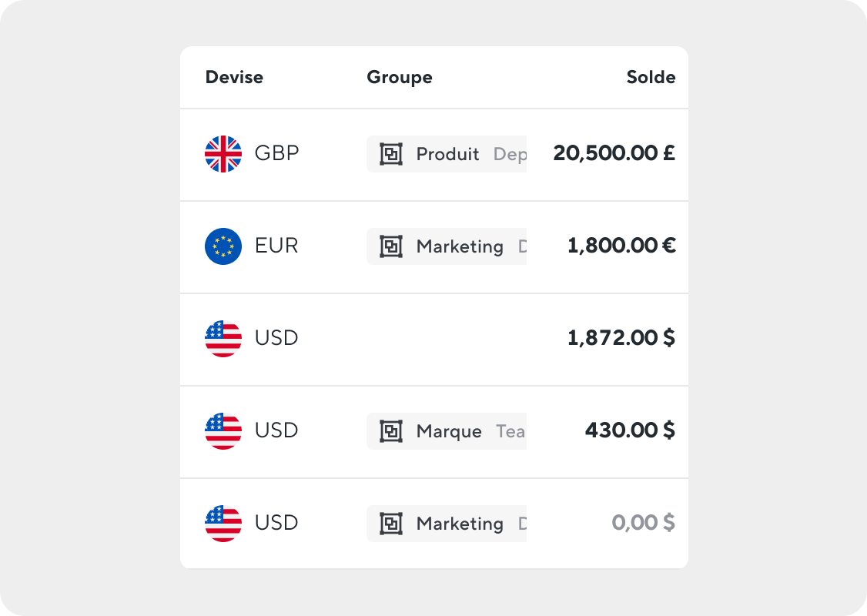This screenshot has height=616, width=867.
Task: Select the 430.00 $ balance
Action: pos(631,430)
